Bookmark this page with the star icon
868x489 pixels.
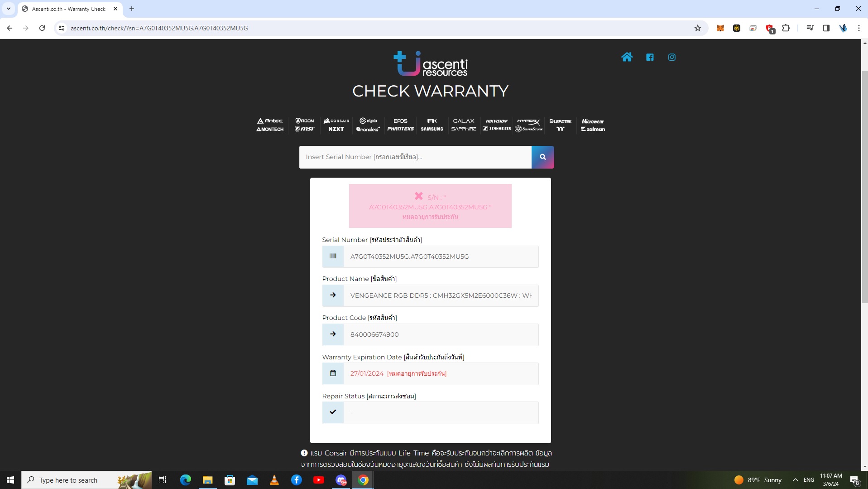tap(698, 28)
